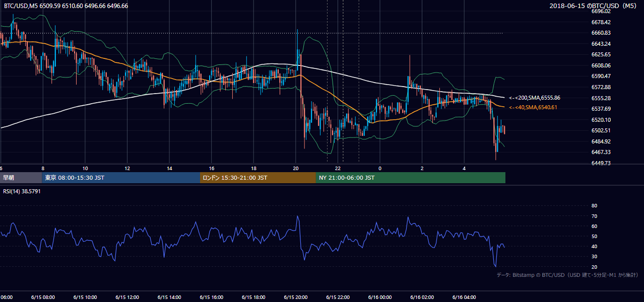The image size is (644, 302).
Task: Click RSI scale value 80
Action: (x=594, y=206)
